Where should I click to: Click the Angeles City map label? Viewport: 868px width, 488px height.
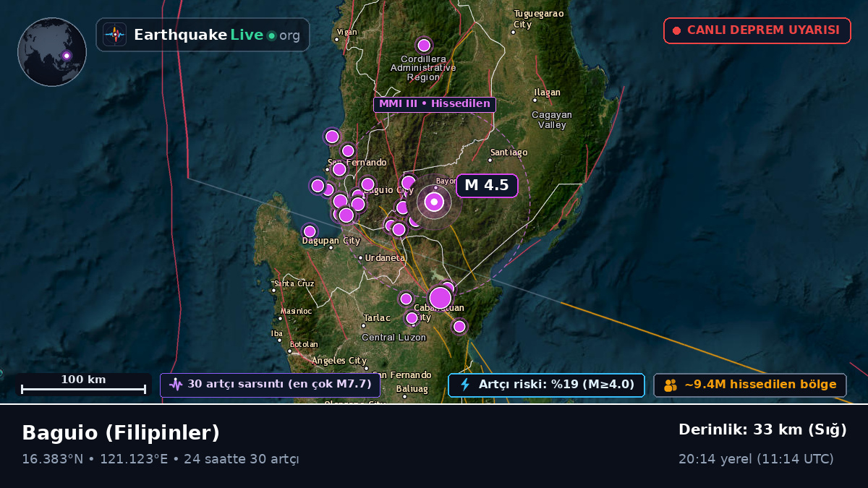click(339, 361)
